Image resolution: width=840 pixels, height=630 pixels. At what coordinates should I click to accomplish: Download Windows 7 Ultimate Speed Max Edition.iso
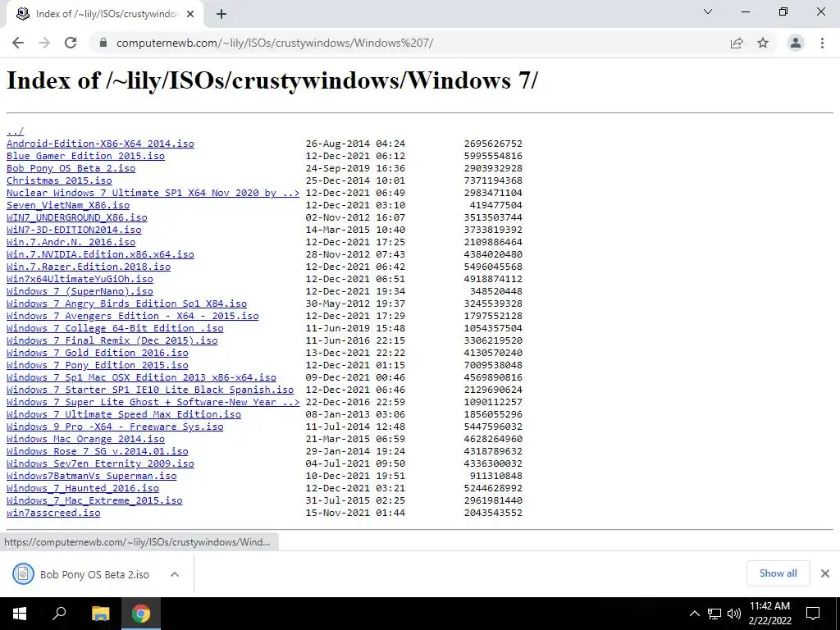click(x=124, y=414)
